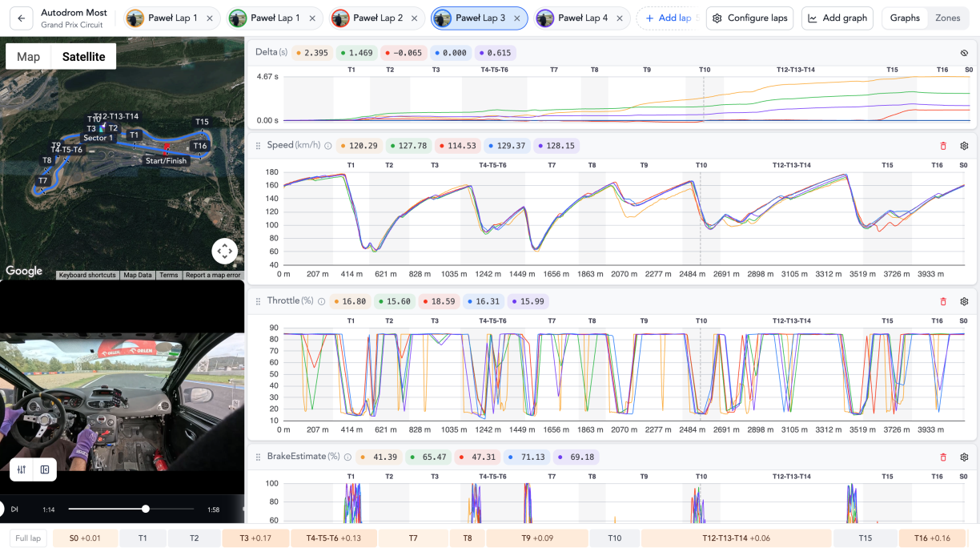The height and width of the screenshot is (552, 980).
Task: Open the map Terms link
Action: click(168, 275)
